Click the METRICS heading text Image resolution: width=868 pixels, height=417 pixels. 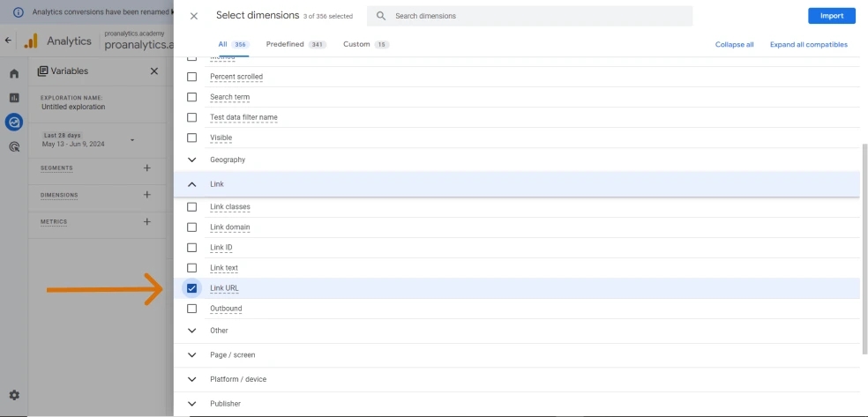click(54, 222)
